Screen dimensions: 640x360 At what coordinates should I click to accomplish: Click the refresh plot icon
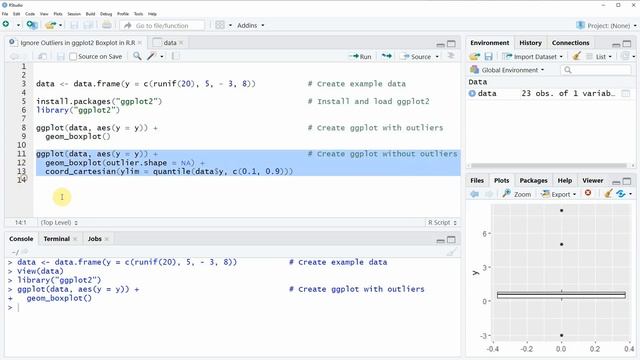click(621, 193)
